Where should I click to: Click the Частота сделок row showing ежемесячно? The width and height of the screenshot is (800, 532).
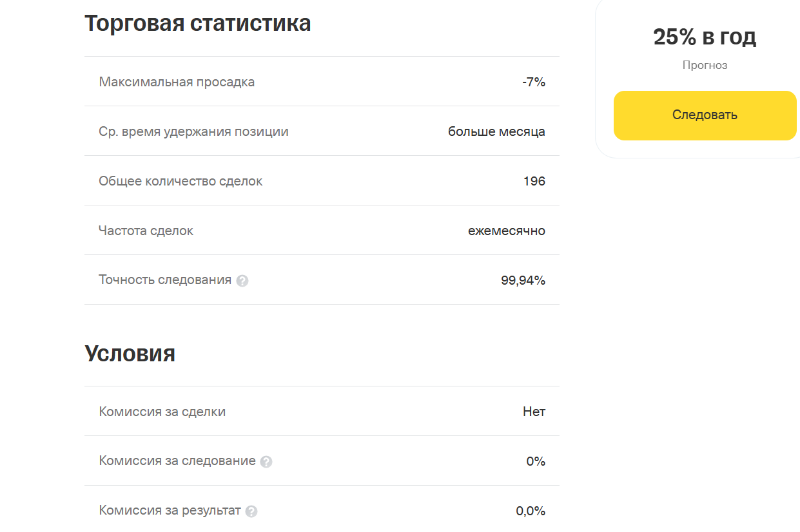(322, 230)
